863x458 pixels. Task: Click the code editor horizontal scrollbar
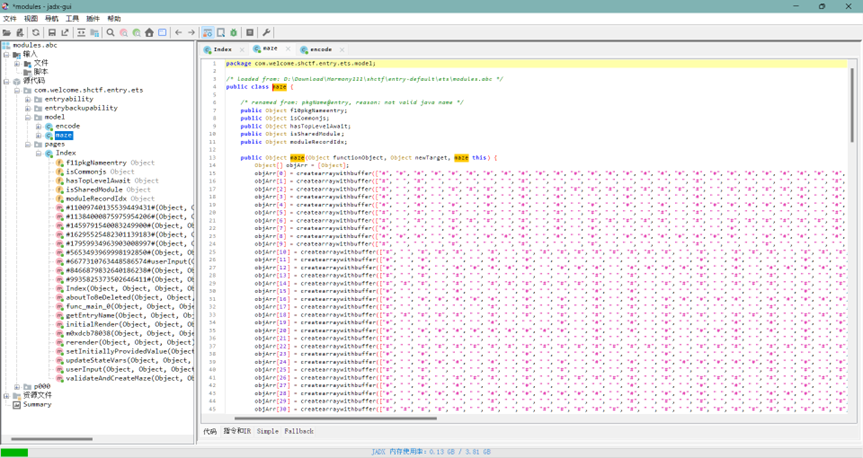(336, 418)
